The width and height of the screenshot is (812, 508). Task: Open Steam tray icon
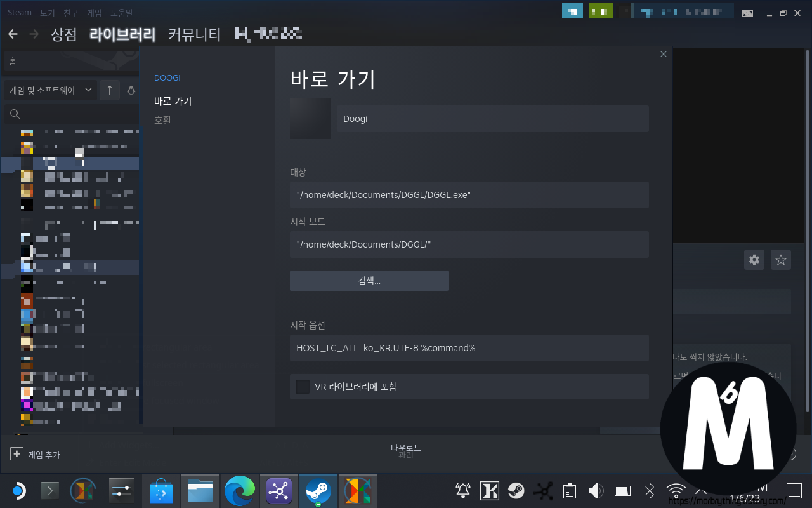(x=516, y=490)
